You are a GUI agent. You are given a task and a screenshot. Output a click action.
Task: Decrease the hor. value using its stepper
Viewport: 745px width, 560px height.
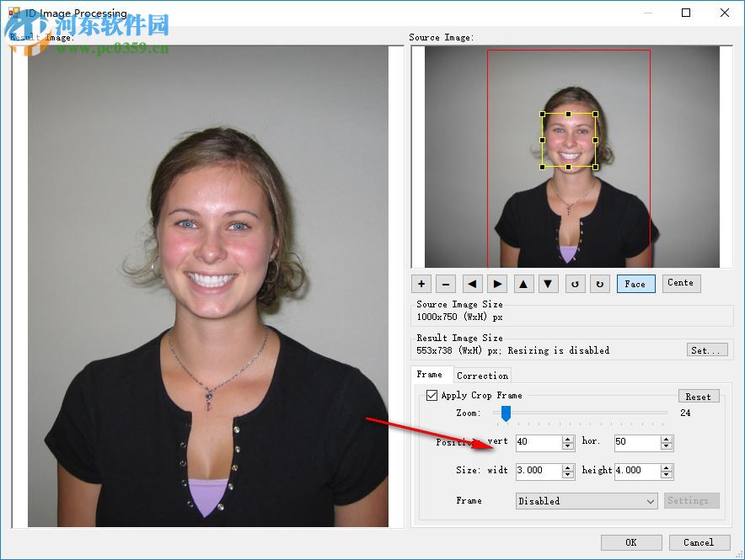coord(667,445)
